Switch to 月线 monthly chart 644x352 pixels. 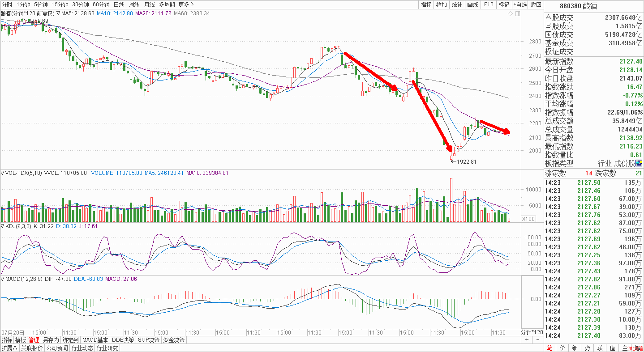(149, 4)
